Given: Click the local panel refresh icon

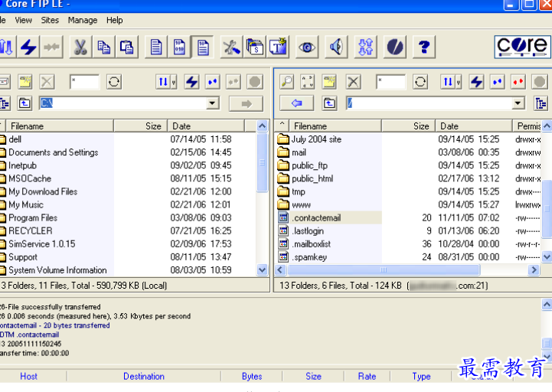Looking at the screenshot, I should click(x=114, y=82).
